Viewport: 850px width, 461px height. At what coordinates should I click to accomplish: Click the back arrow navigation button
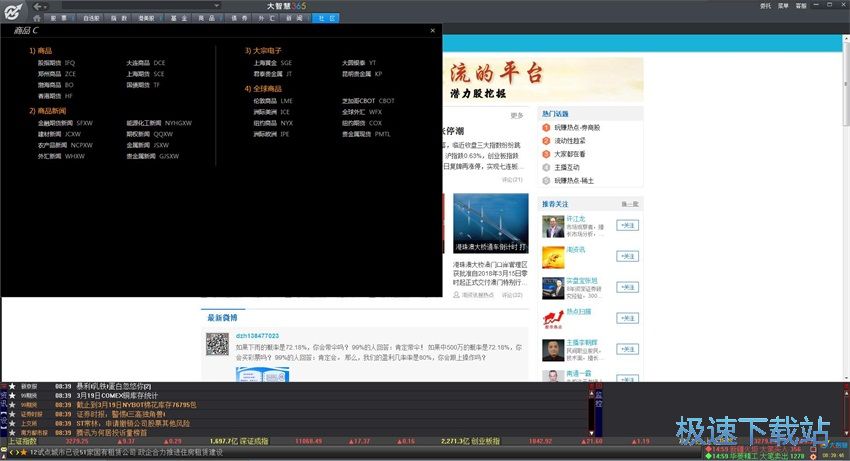[x=37, y=7]
